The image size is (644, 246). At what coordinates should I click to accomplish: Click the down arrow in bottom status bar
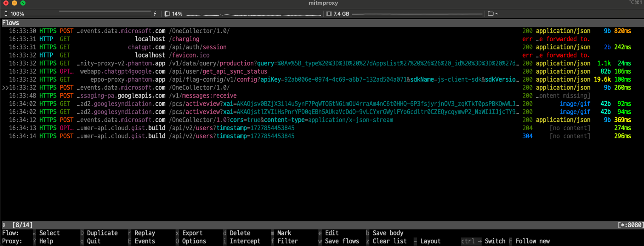point(4,225)
